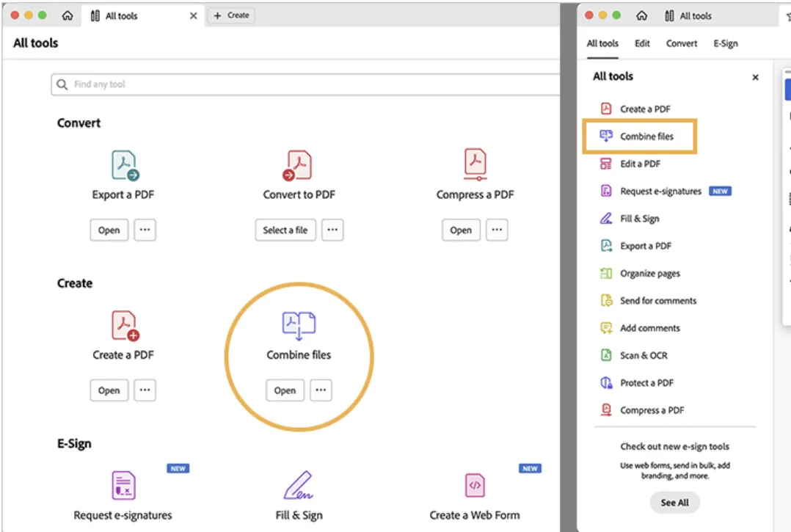
Task: Click Add comments label
Action: (x=650, y=328)
